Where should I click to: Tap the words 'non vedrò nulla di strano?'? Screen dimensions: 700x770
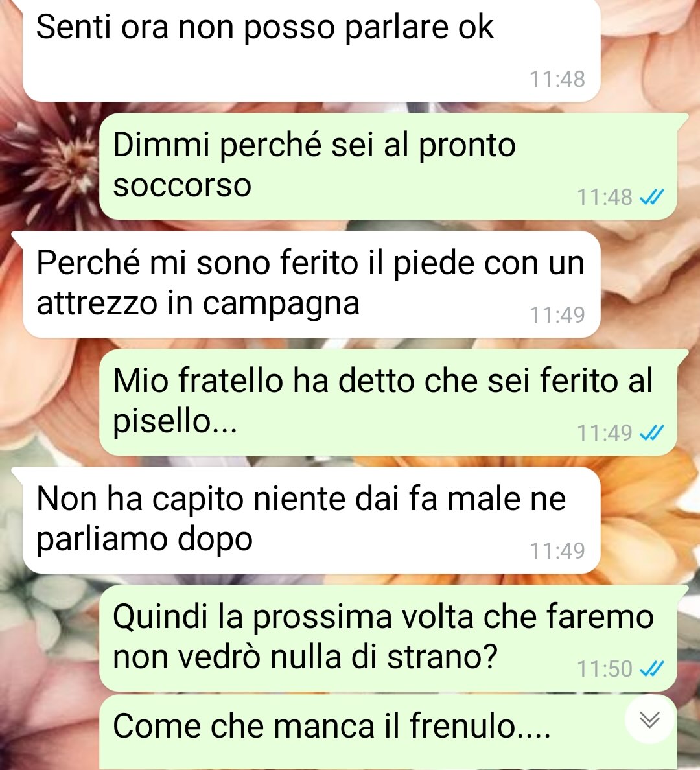click(305, 657)
